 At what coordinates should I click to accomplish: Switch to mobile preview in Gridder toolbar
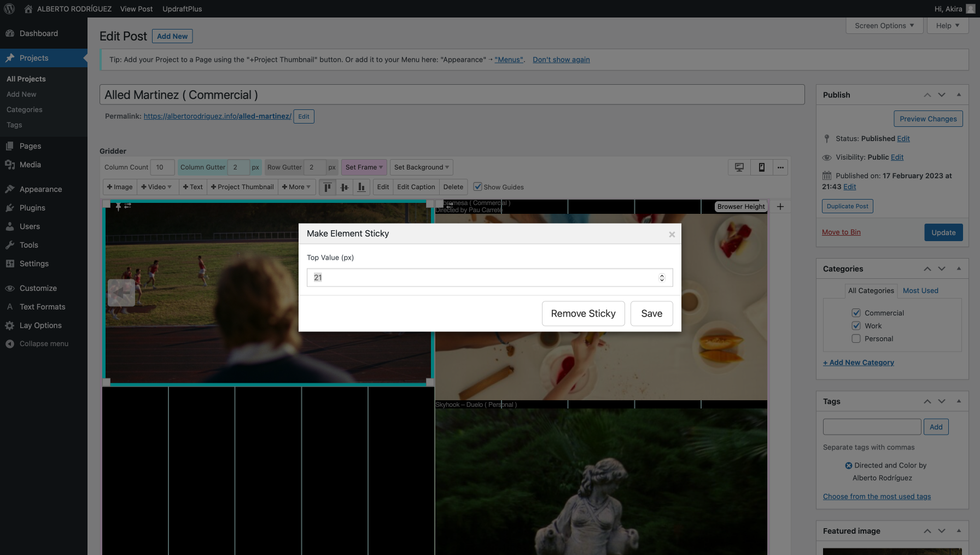tap(761, 167)
